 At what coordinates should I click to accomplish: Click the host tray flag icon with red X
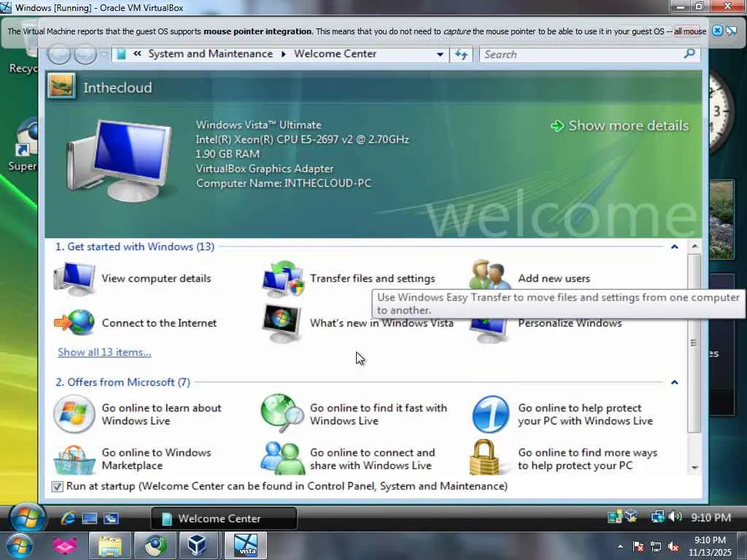tap(638, 547)
